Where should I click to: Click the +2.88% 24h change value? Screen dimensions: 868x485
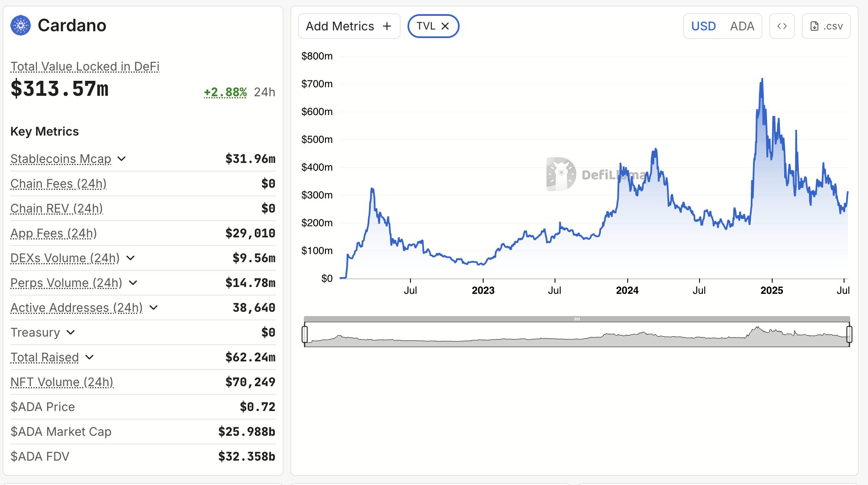coord(225,92)
